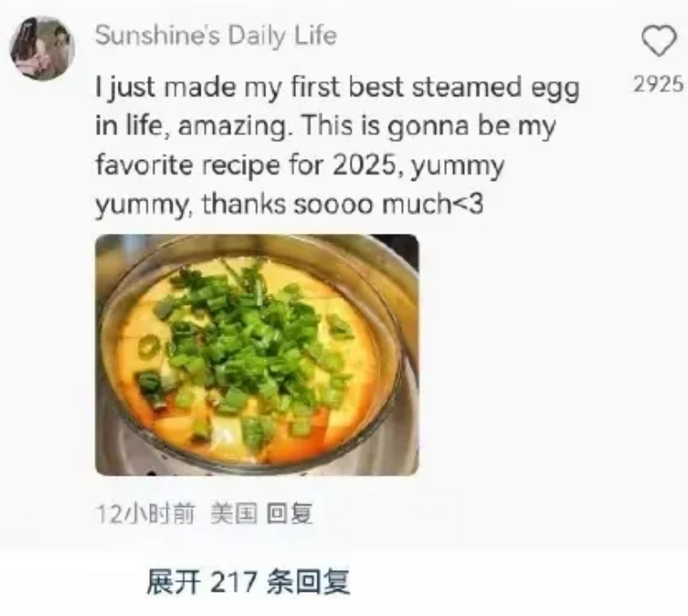Click the number 217 in the replies expander

(234, 582)
